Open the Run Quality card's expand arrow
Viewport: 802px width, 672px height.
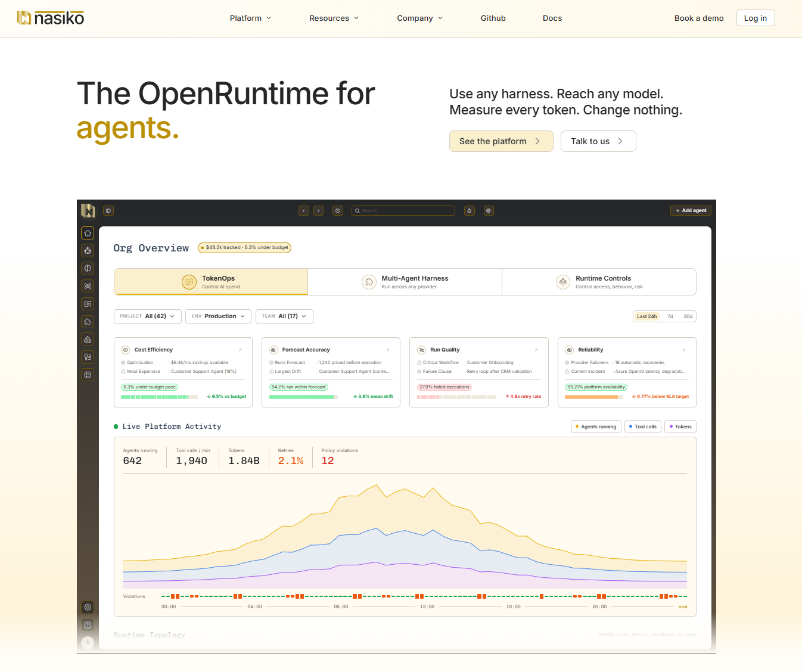(x=536, y=350)
